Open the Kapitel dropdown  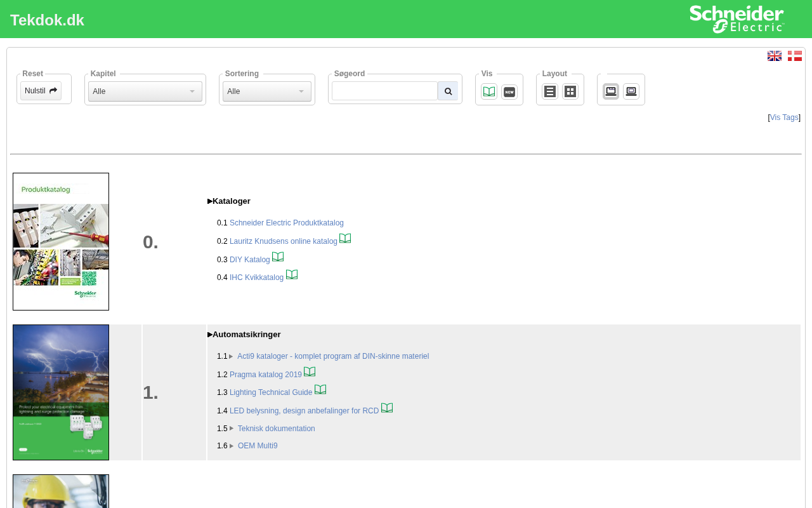click(145, 91)
